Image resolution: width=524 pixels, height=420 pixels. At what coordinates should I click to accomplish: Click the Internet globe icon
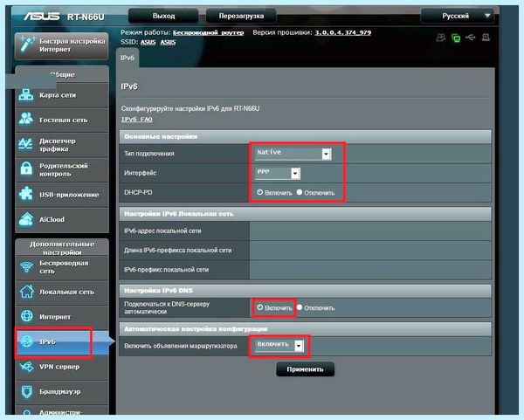click(x=27, y=316)
